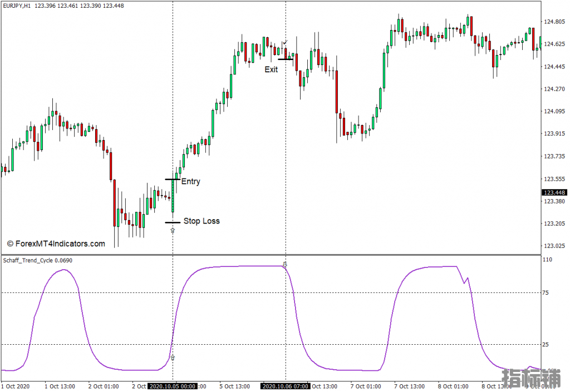The width and height of the screenshot is (570, 392).
Task: Click the Schaff_Trend_Cycle indicator label
Action: [38, 260]
